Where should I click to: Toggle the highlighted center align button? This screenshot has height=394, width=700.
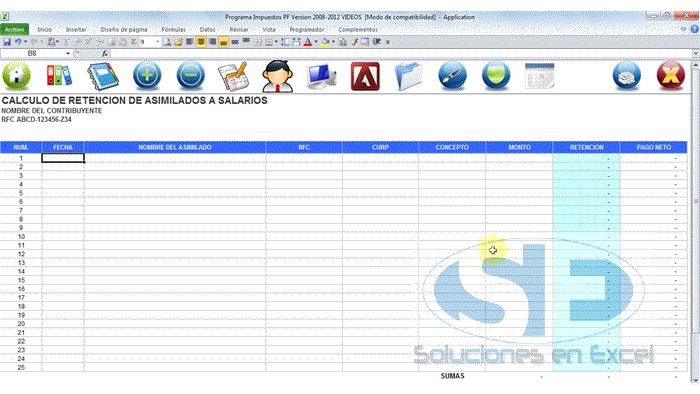[201, 42]
